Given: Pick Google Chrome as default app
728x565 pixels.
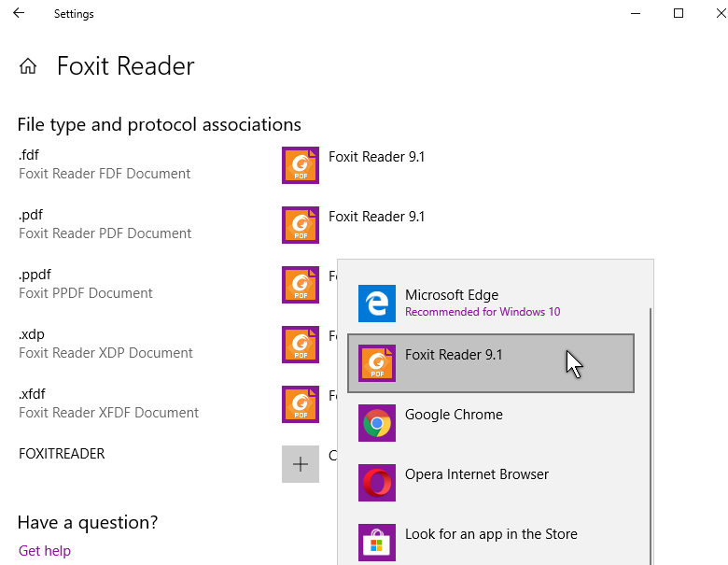Looking at the screenshot, I should (x=491, y=423).
